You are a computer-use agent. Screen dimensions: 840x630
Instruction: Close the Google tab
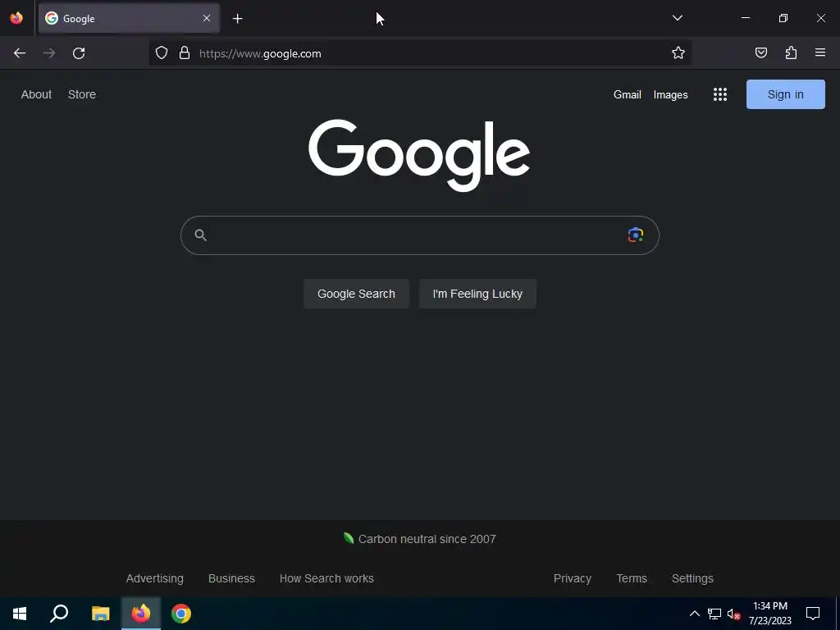206,18
